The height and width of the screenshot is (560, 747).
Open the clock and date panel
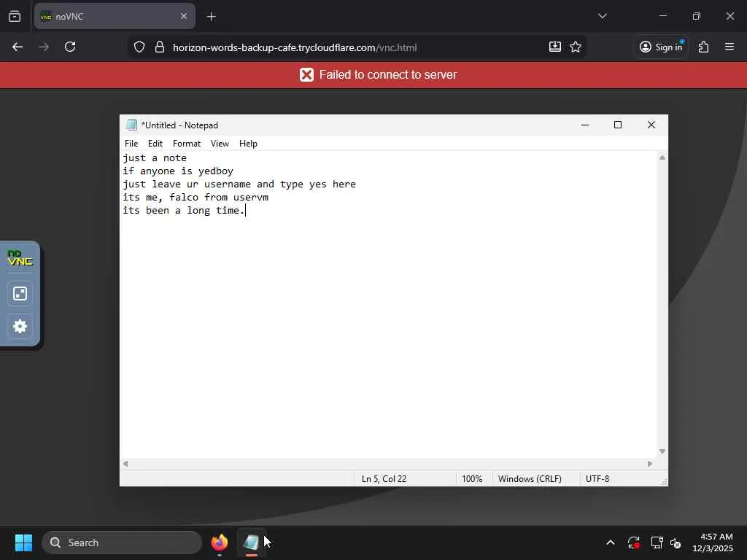tap(713, 542)
